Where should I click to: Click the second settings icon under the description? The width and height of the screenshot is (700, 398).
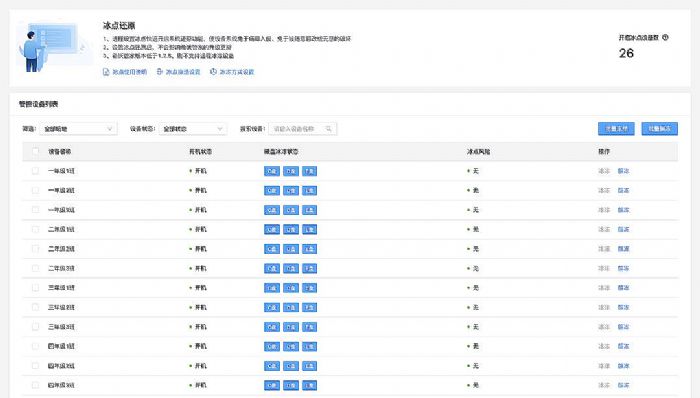pos(159,72)
